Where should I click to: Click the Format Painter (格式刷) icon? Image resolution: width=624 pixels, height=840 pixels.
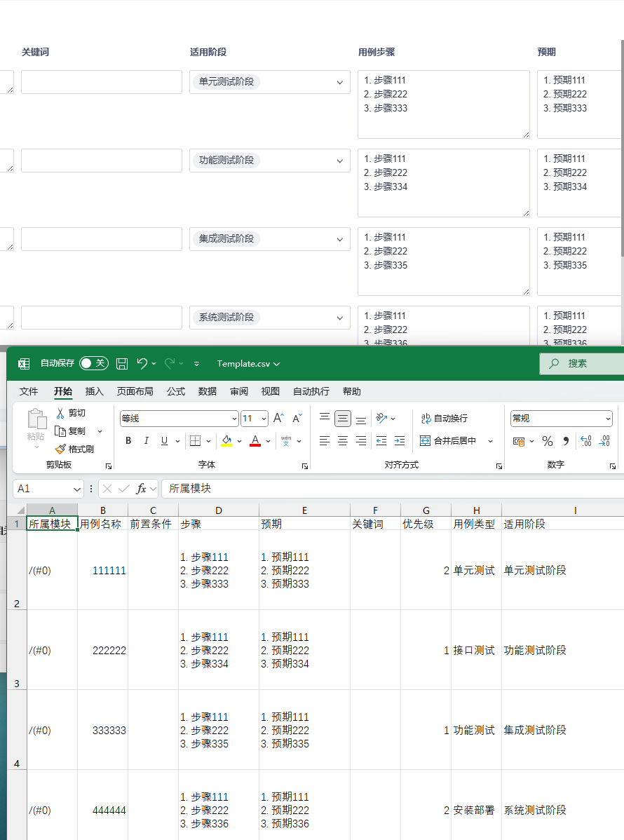pyautogui.click(x=60, y=449)
